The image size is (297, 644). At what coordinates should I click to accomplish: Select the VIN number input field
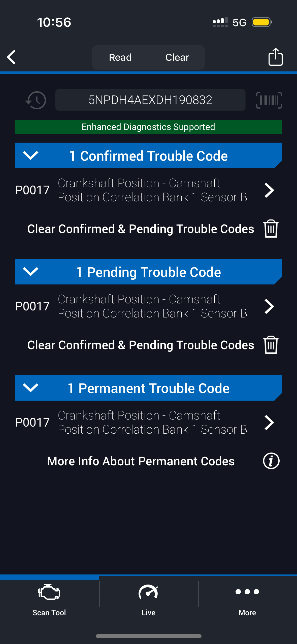click(150, 100)
